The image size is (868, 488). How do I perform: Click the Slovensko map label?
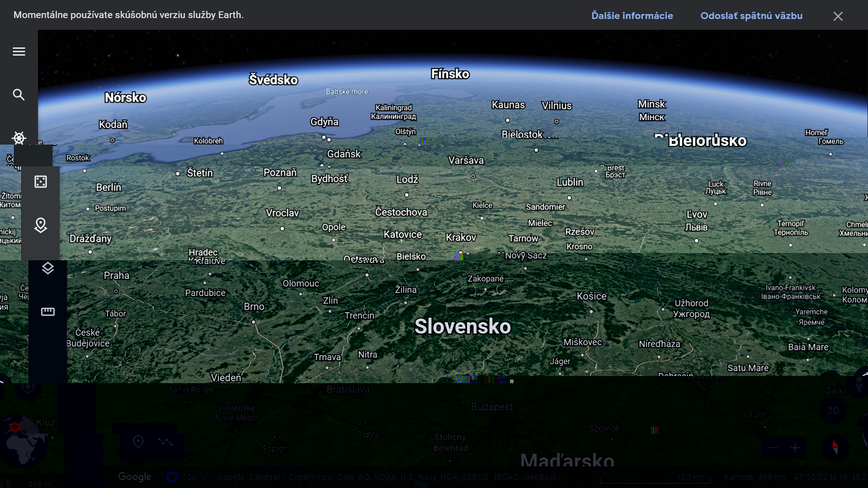coord(462,326)
